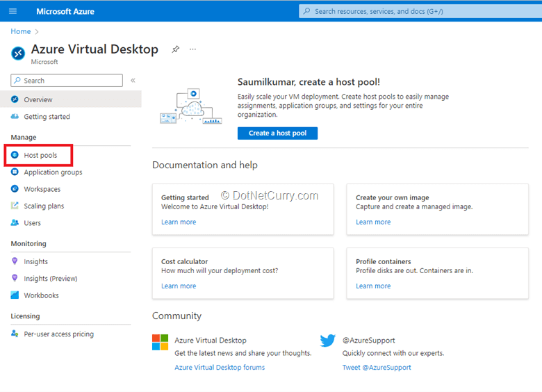Image resolution: width=542 pixels, height=392 pixels.
Task: Click the 'Create your own image' heading
Action: (393, 197)
